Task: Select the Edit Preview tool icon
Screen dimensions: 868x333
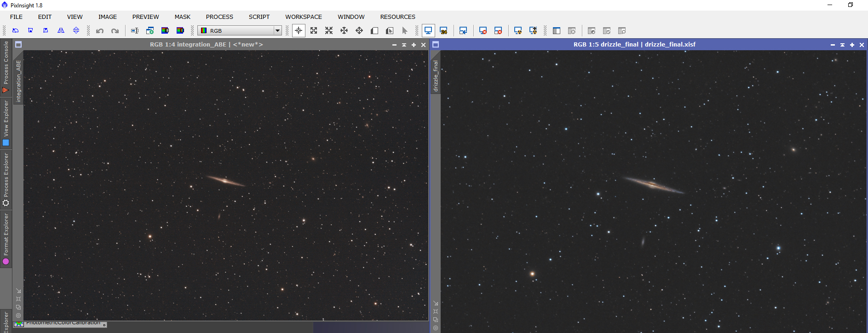Action: point(390,30)
